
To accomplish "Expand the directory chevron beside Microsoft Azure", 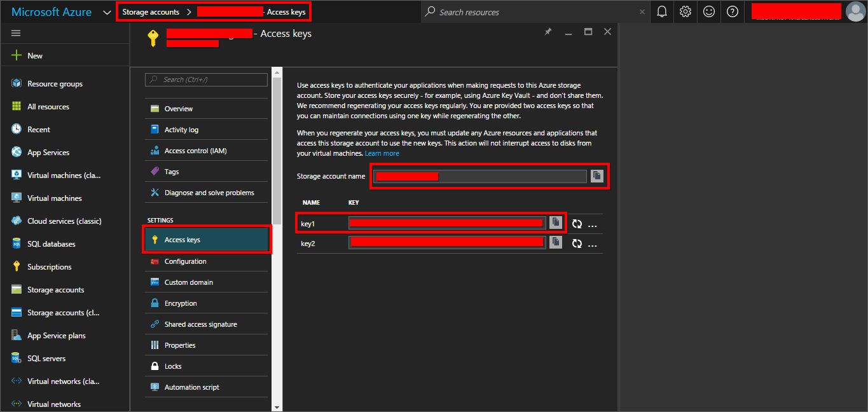I will 106,11.
